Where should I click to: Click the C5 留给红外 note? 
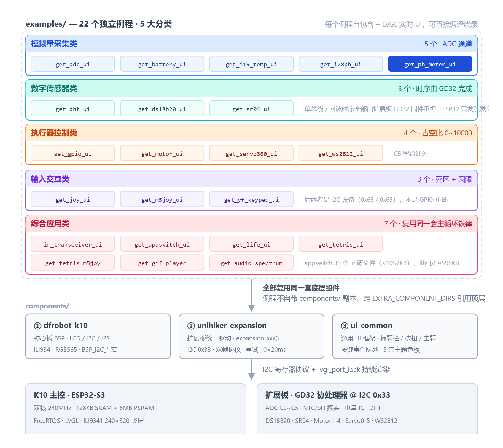411,153
